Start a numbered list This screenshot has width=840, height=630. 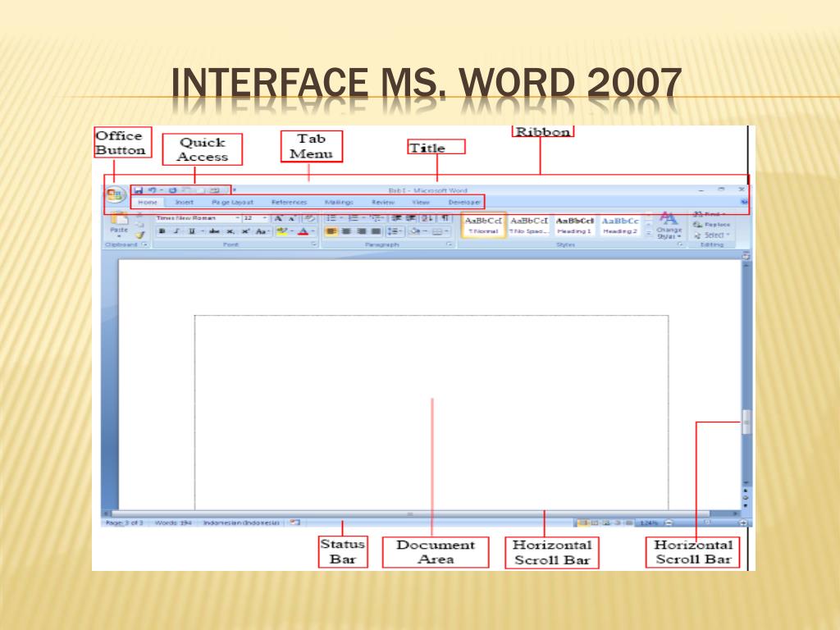click(x=354, y=218)
